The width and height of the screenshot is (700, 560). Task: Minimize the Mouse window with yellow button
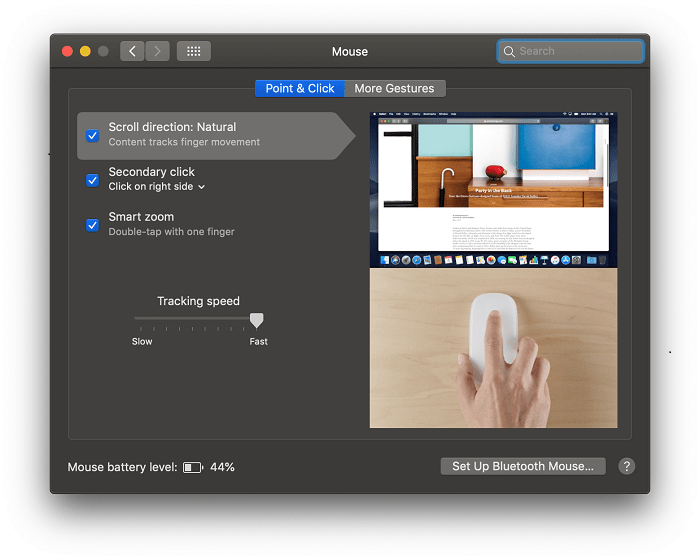[85, 51]
